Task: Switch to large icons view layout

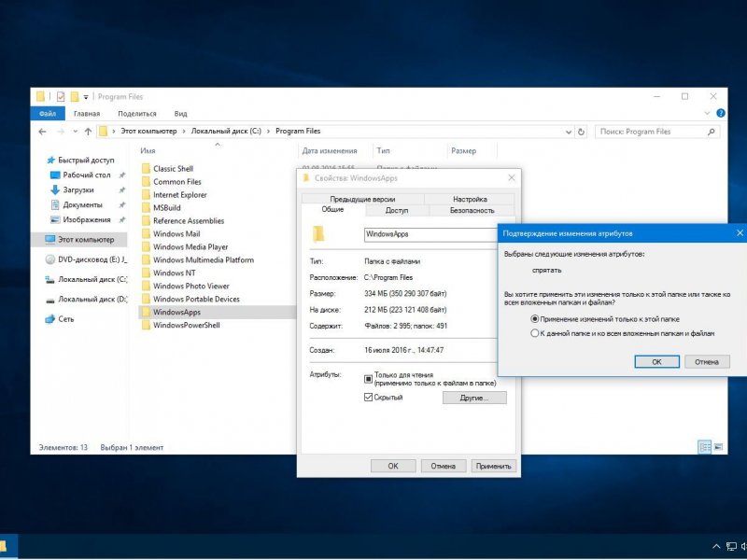Action: (x=718, y=447)
